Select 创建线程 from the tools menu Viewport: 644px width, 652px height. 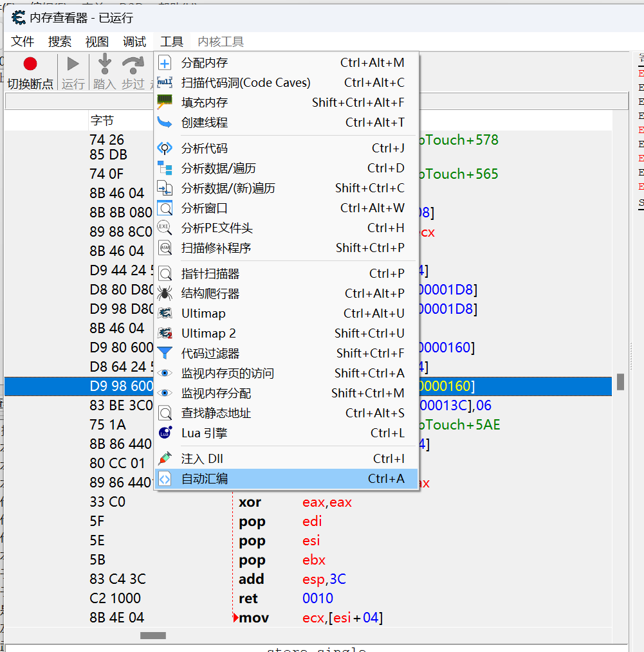point(286,122)
